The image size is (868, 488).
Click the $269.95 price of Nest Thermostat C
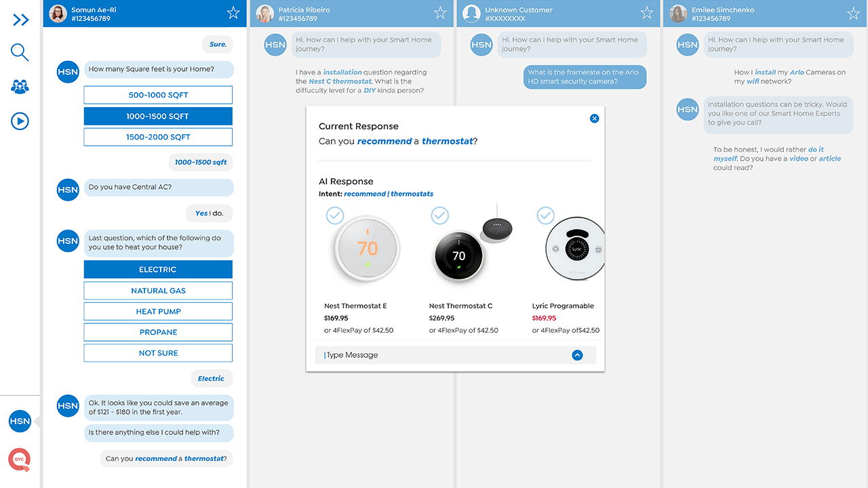(441, 318)
